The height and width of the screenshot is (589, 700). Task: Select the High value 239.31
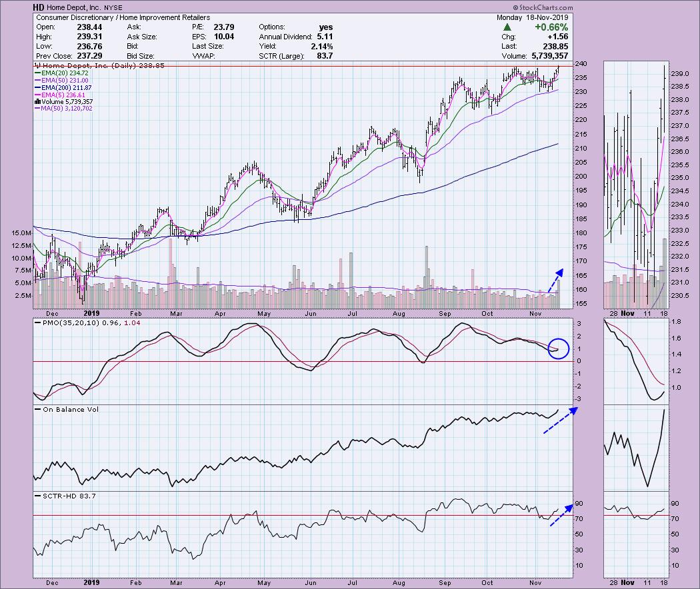click(x=89, y=37)
